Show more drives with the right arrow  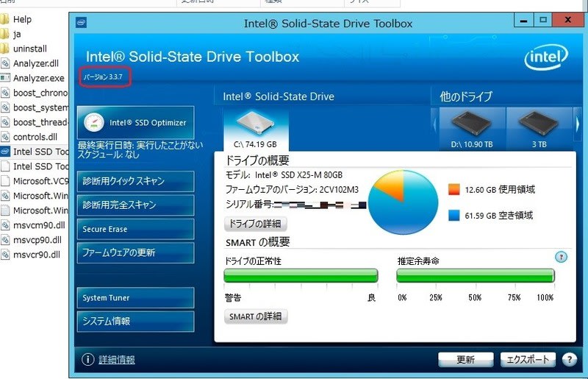[578, 124]
